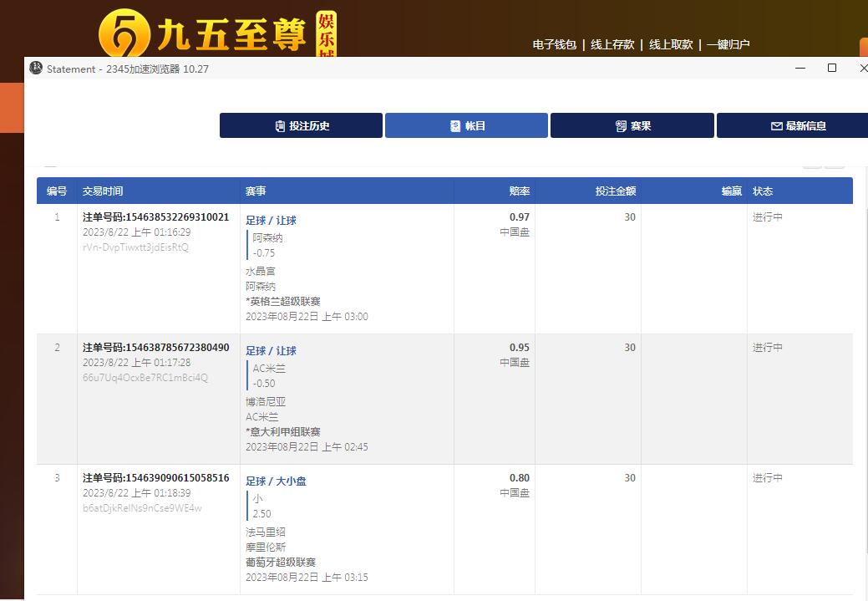
Task: Open the 投注历史 betting history tab
Action: tap(301, 125)
